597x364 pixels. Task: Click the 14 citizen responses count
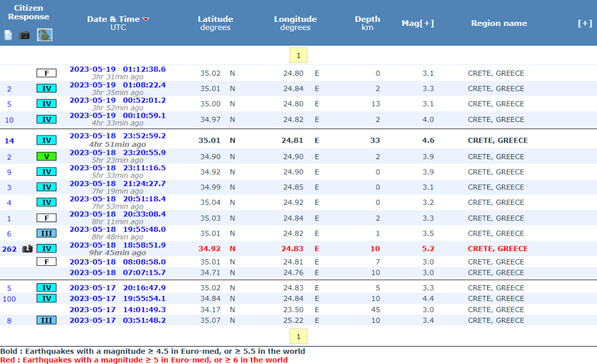point(9,141)
